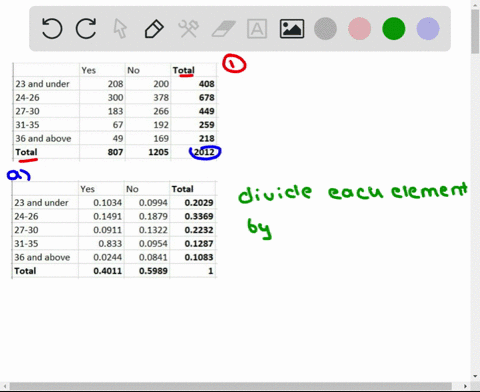Click the red circled number annotation
The height and width of the screenshot is (392, 480).
click(x=234, y=64)
